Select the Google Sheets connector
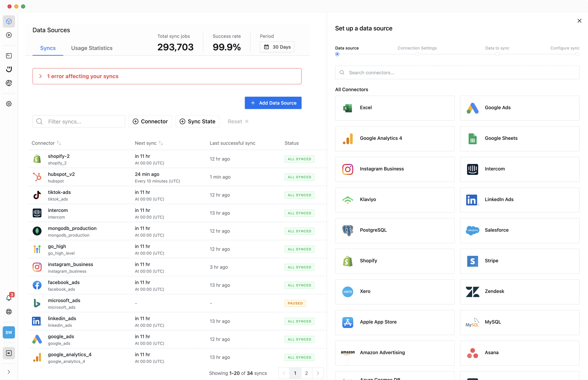This screenshot has height=380, width=588. coord(520,139)
